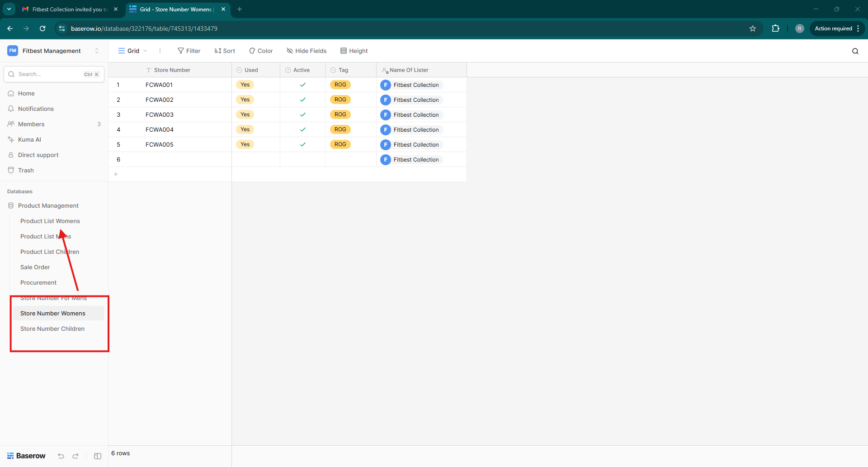Toggle Active checkbox for FCWA003 row
Viewport: 868px width, 467px height.
tap(302, 114)
